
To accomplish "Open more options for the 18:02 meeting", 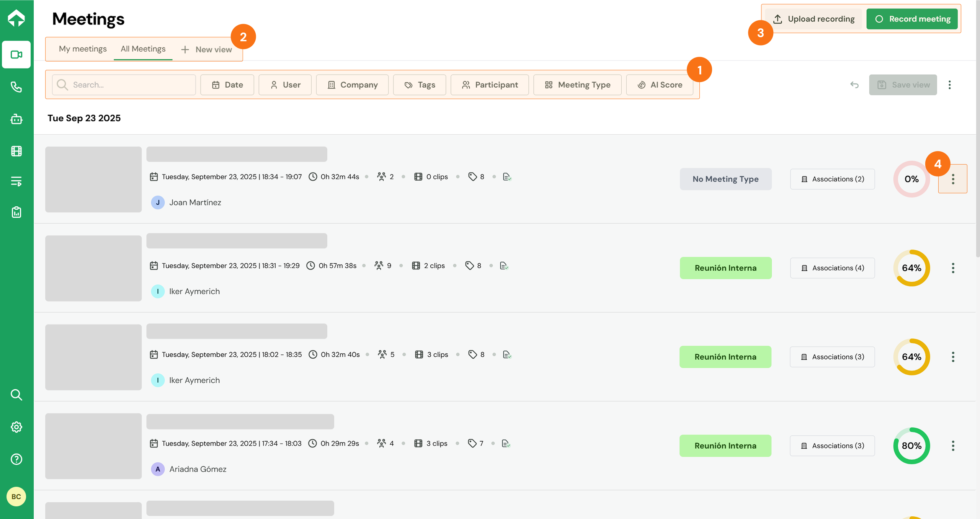I will click(x=953, y=357).
